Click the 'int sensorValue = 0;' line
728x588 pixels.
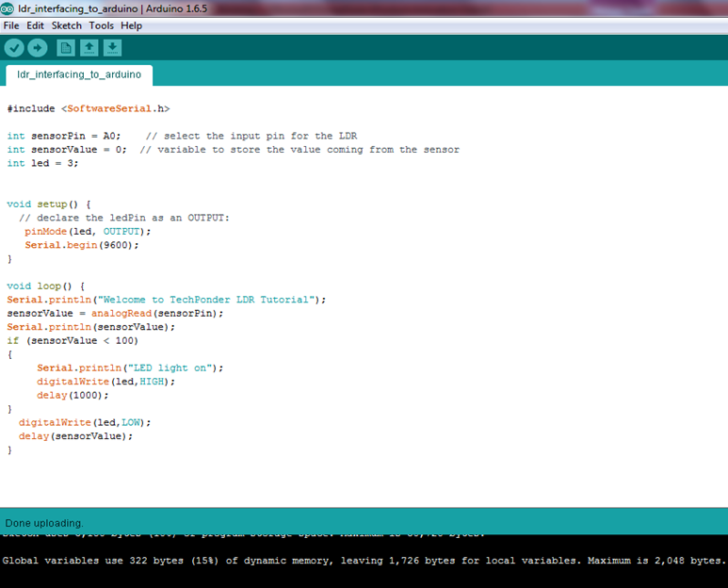pos(66,150)
